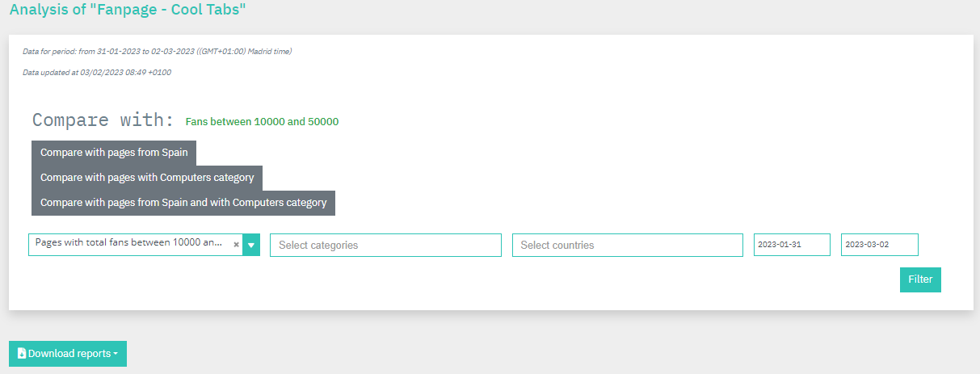Image resolution: width=980 pixels, height=374 pixels.
Task: Open the Download reports caret menu
Action: 116,354
